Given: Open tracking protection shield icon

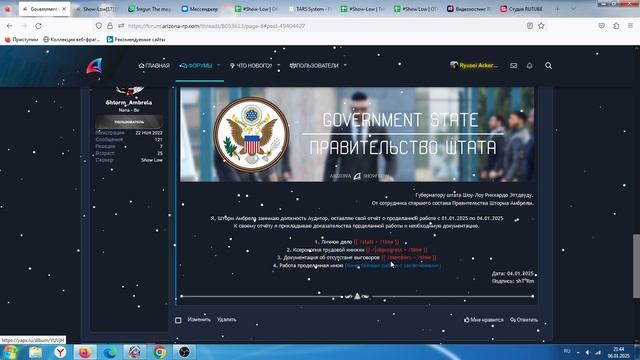Looking at the screenshot, I should point(99,26).
